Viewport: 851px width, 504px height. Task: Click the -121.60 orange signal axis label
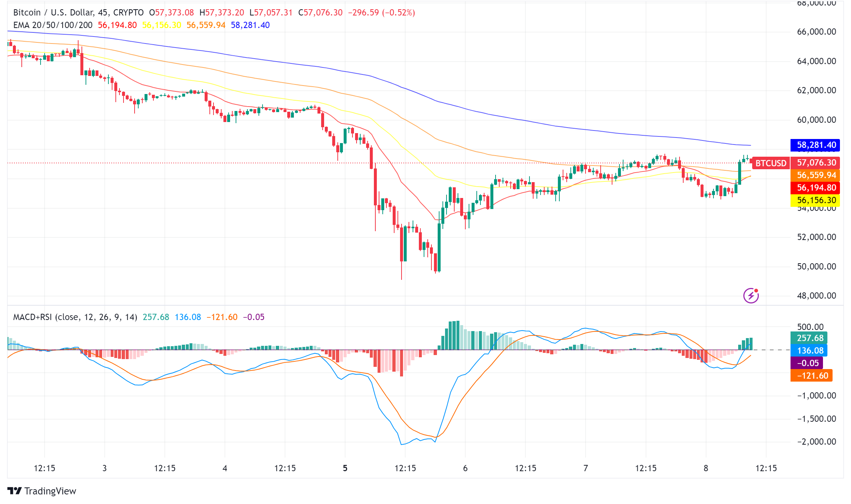point(812,376)
